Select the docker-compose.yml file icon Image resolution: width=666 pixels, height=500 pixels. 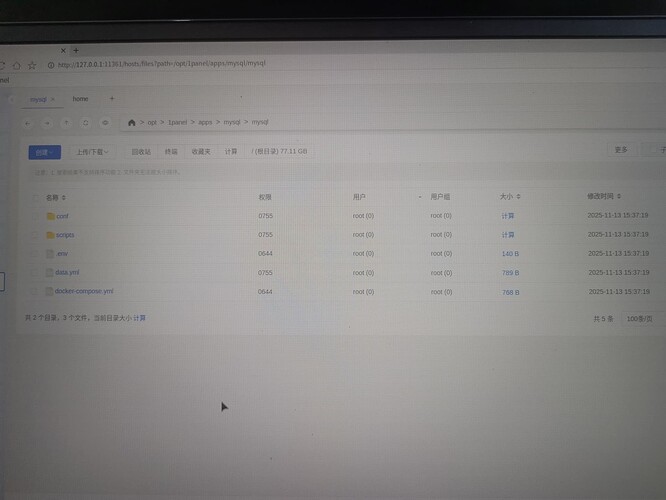point(47,292)
